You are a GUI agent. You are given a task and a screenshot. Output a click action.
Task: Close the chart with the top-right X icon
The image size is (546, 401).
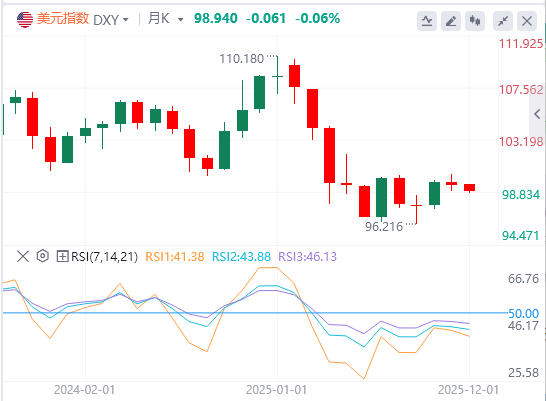[x=527, y=21]
